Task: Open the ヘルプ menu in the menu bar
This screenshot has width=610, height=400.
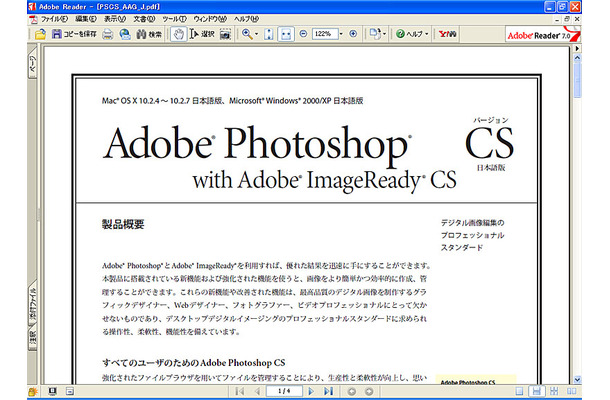Action: pyautogui.click(x=246, y=19)
